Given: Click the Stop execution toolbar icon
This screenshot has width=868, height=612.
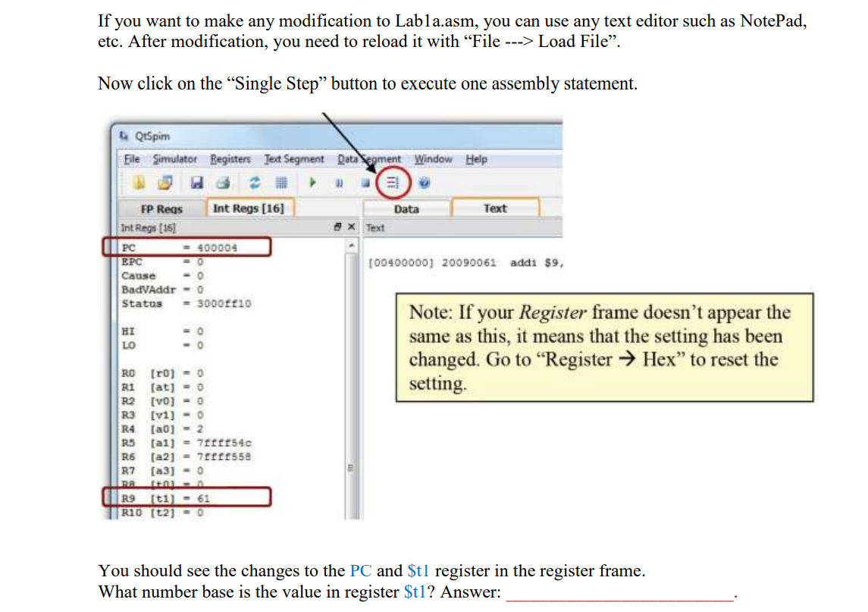Looking at the screenshot, I should (x=364, y=182).
